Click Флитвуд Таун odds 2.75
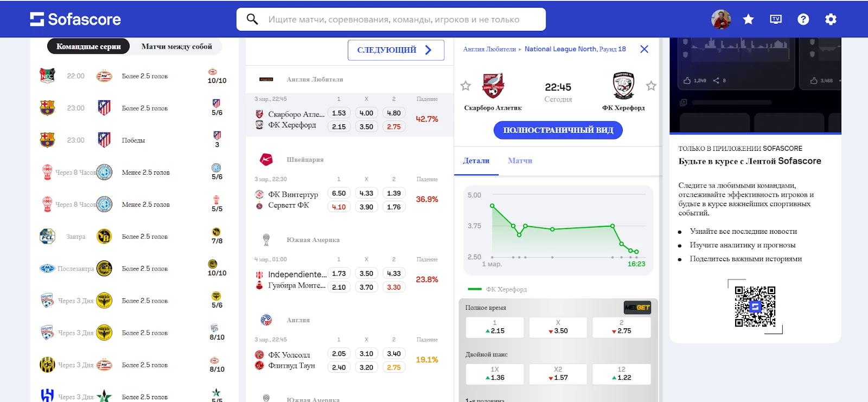Screen dimensions: 868x402 coord(394,368)
